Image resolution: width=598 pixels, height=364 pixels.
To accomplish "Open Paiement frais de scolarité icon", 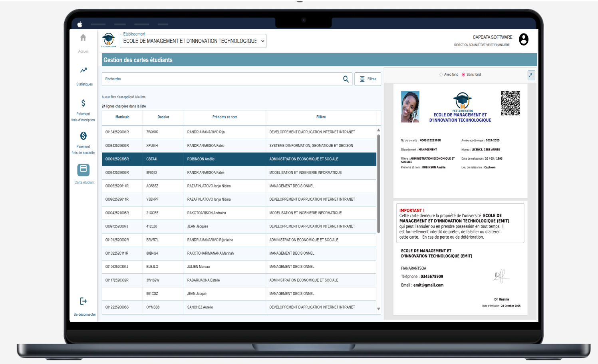I will tap(83, 136).
